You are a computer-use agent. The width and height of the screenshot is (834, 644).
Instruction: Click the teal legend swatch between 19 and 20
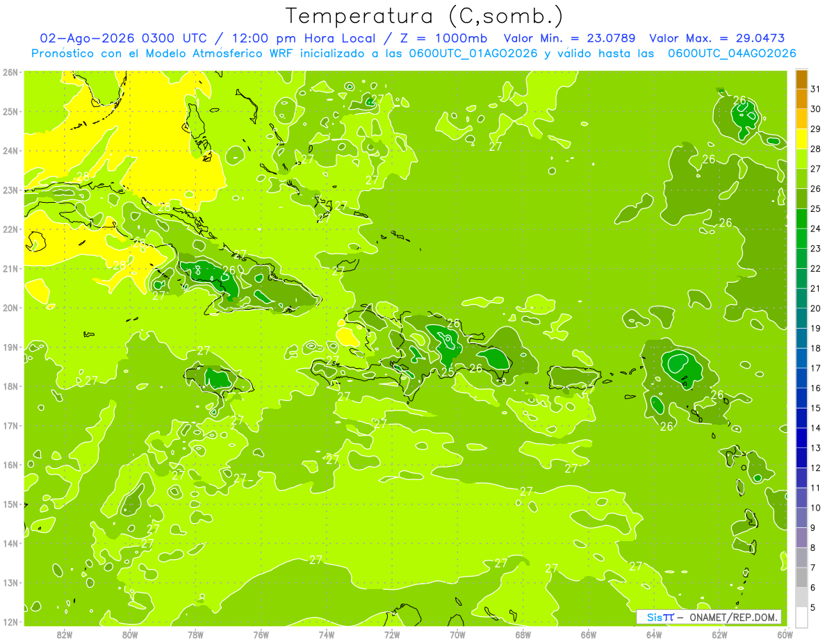coord(801,317)
